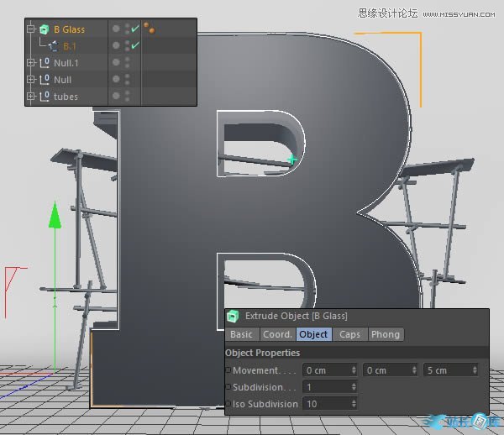Viewport: 504px width, 435px height.
Task: Click the tubes null object icon
Action: 45,97
